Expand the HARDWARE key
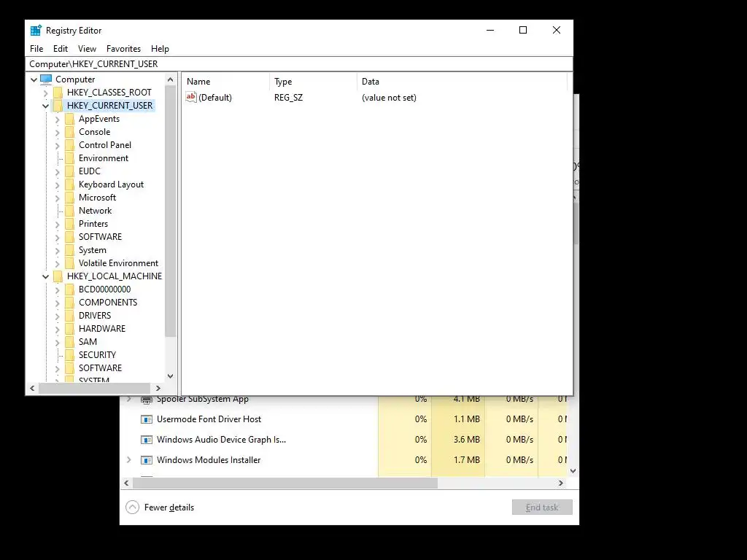The height and width of the screenshot is (560, 747). [x=57, y=329]
